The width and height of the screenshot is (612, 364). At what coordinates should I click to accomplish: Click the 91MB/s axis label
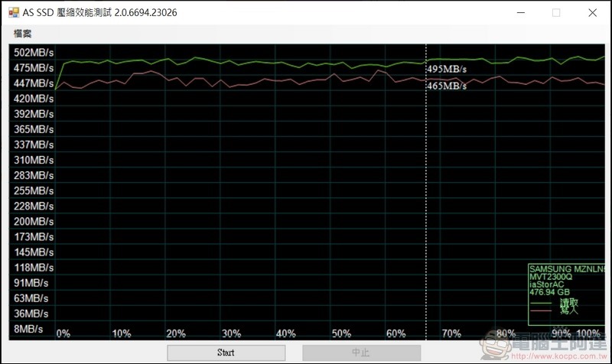tap(31, 283)
